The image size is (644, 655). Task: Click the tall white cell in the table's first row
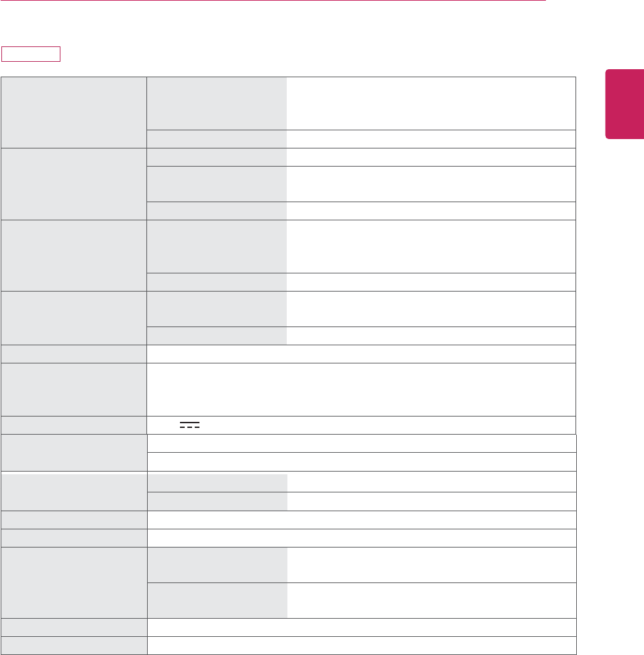[430, 103]
